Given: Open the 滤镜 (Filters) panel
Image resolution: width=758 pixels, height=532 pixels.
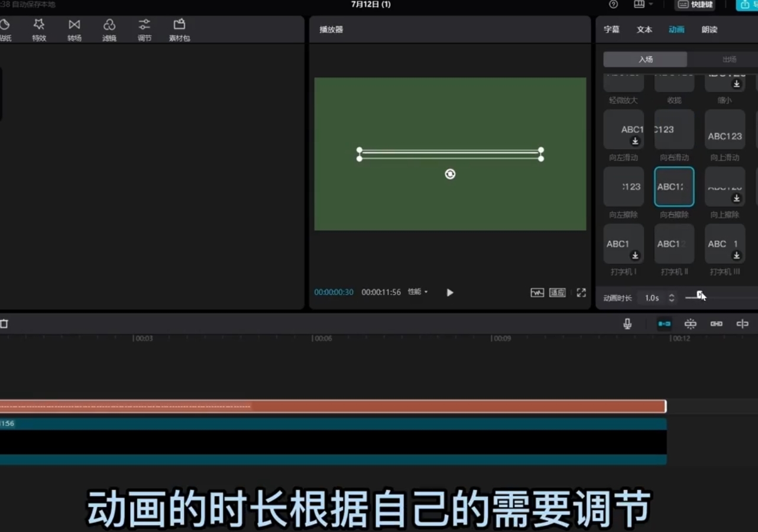Looking at the screenshot, I should (x=109, y=30).
